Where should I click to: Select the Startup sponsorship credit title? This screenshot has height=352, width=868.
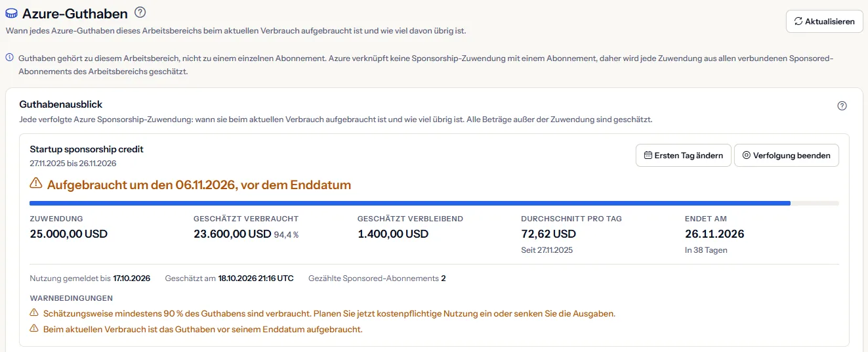point(87,149)
